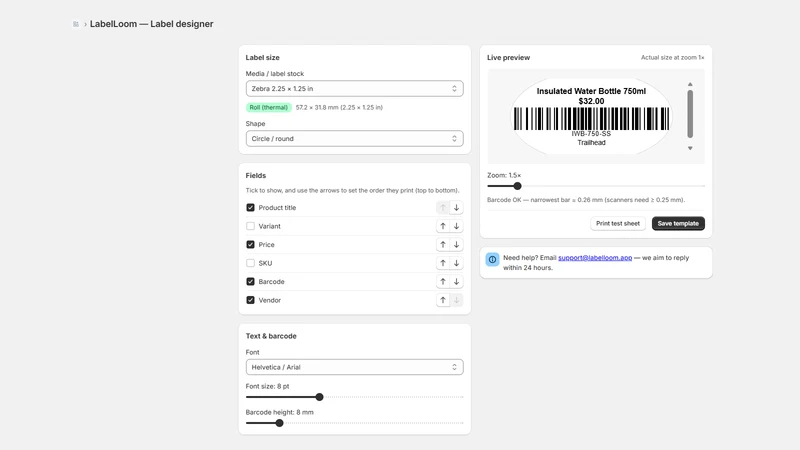Screen dimensions: 800x450
Task: Enable the SKU field checkbox
Action: click(251, 263)
